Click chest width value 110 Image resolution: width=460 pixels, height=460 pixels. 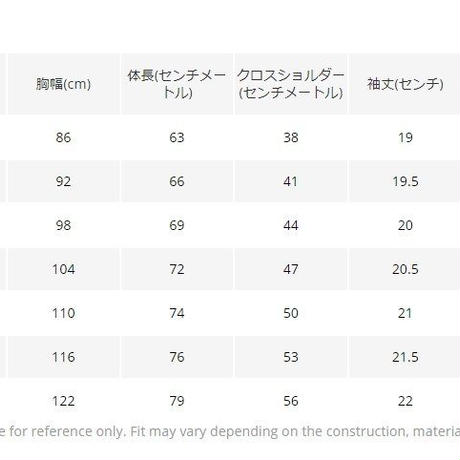pyautogui.click(x=63, y=313)
